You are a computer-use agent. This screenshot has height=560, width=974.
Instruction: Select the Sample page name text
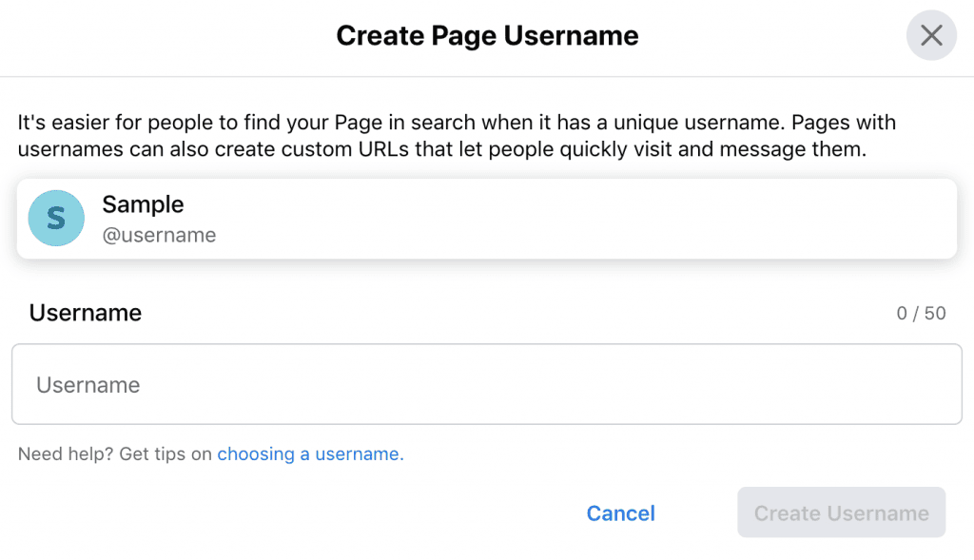[143, 204]
